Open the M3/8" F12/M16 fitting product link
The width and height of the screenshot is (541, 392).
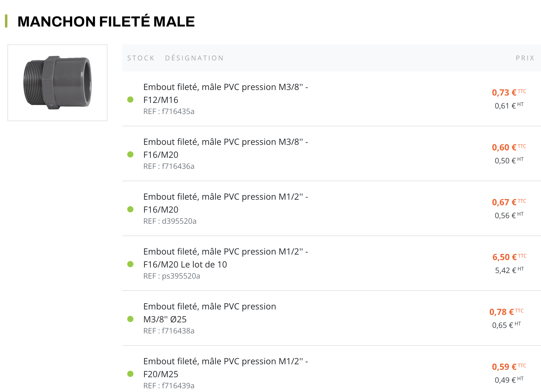[226, 93]
